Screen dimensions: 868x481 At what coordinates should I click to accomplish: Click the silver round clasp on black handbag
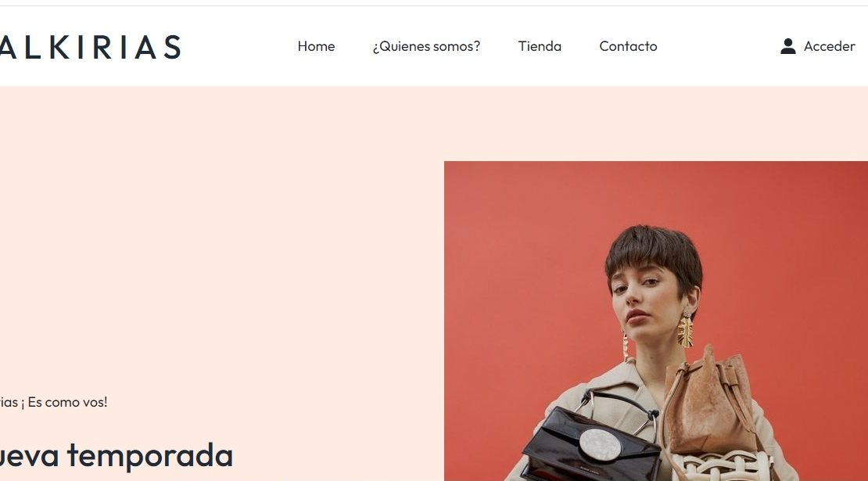click(600, 444)
